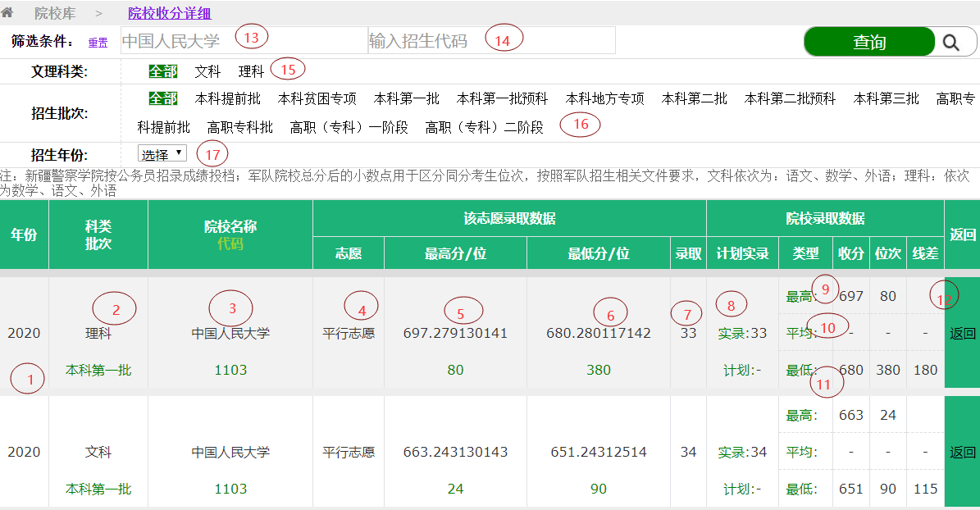Filter by 本科第一批 batch

point(406,99)
